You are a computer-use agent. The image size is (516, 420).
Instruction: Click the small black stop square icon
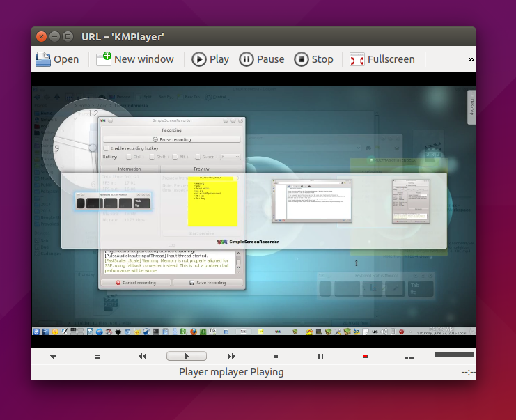pos(276,357)
